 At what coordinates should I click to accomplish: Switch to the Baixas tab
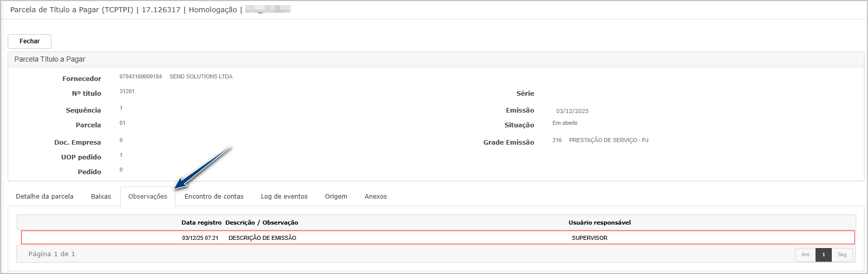click(x=101, y=197)
